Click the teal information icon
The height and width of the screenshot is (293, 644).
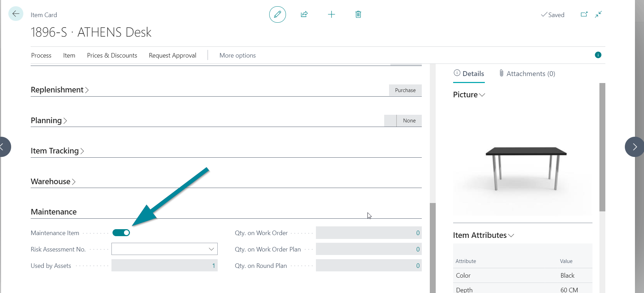[x=598, y=55]
